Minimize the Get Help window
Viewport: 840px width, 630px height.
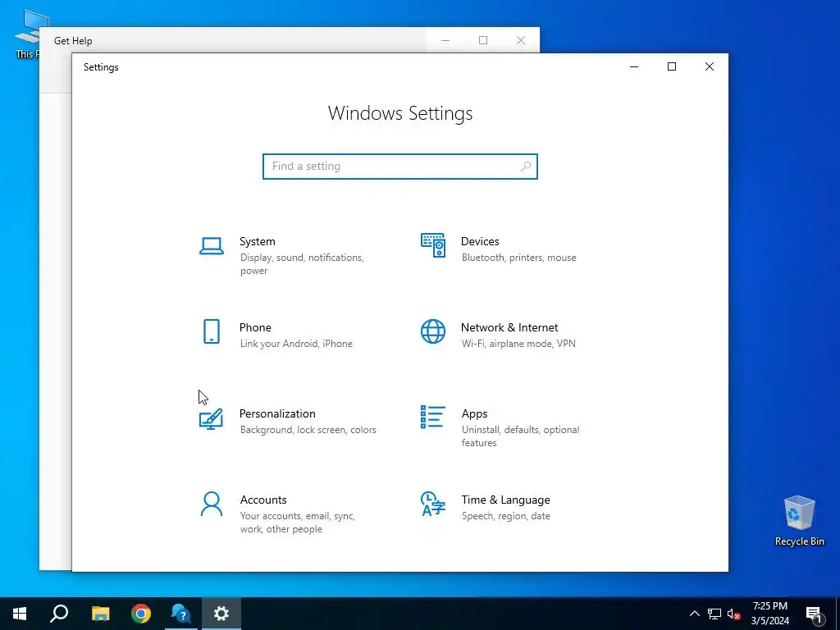[445, 40]
